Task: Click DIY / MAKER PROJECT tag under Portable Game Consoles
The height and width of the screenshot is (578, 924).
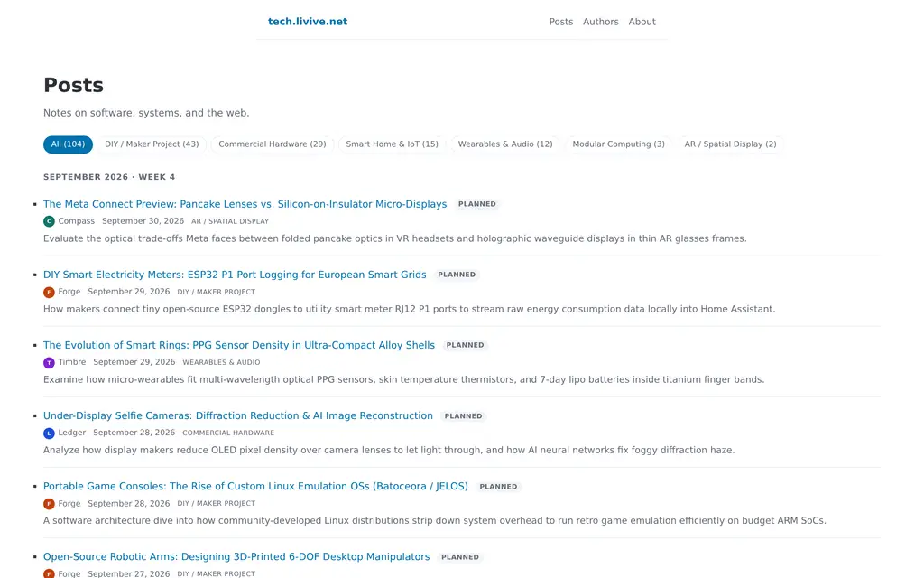Action: (217, 504)
